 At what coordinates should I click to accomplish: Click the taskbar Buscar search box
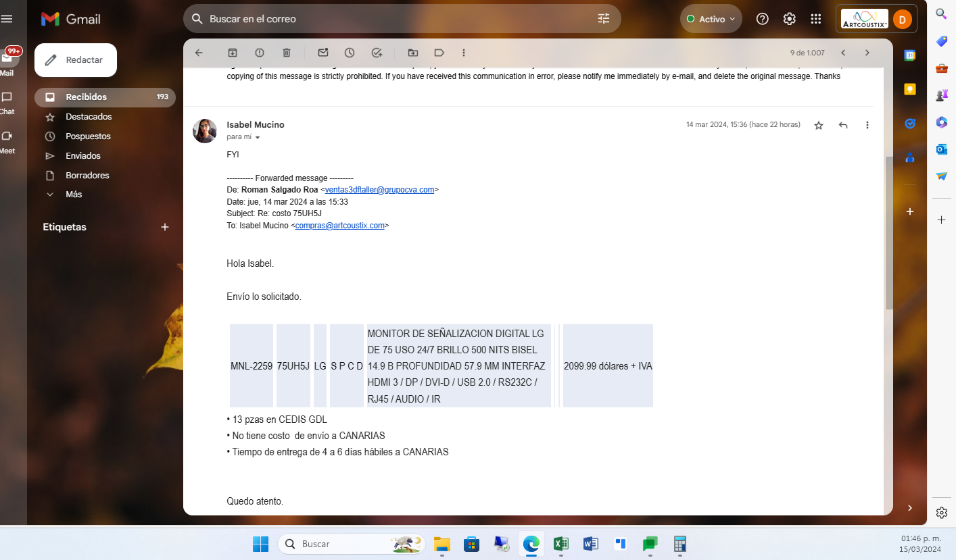pyautogui.click(x=352, y=544)
